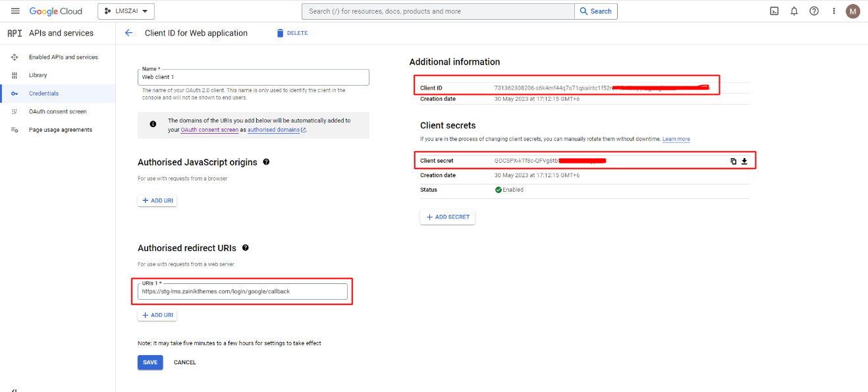Screen dimensions: 868x392
Task: Click 'Client ID for Web application' title
Action: 196,33
